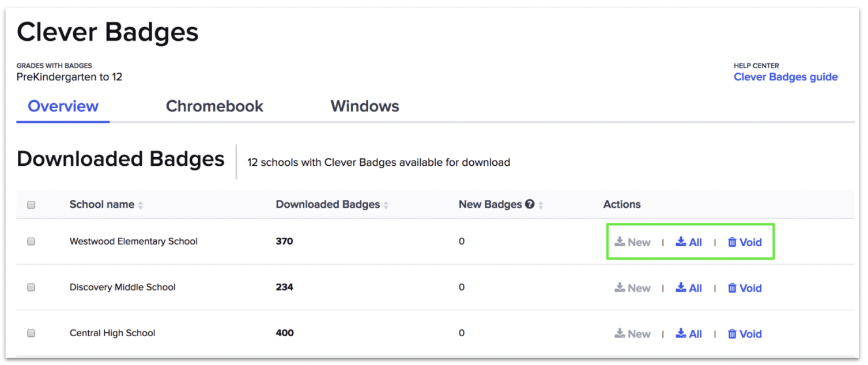The width and height of the screenshot is (868, 365).
Task: Click the All download icon for Westwood Elementary School
Action: (680, 242)
